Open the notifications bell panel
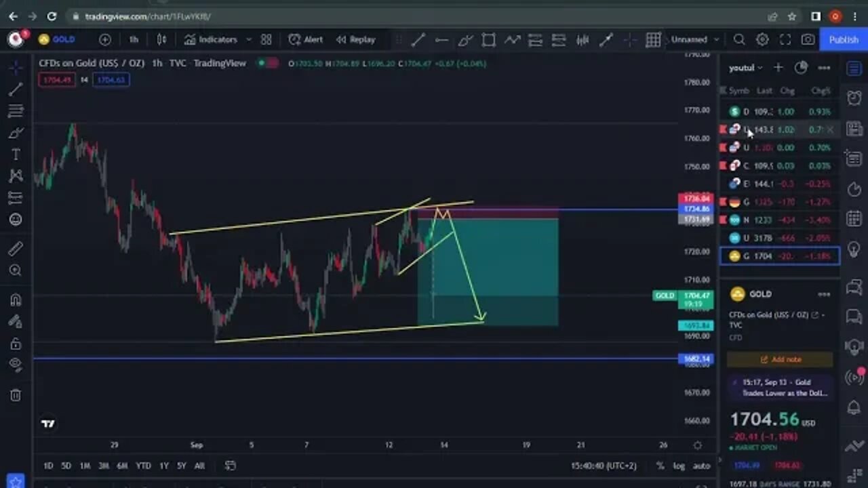This screenshot has width=868, height=488. coord(854,407)
